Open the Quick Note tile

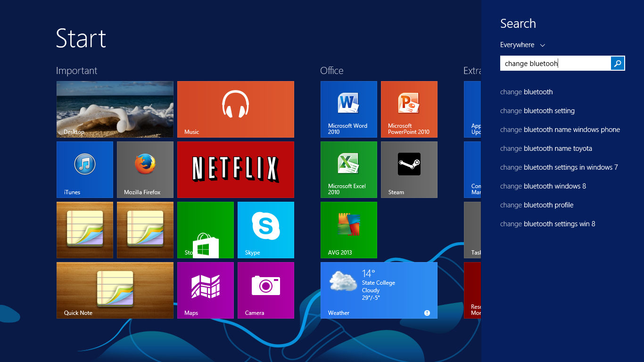click(x=115, y=290)
